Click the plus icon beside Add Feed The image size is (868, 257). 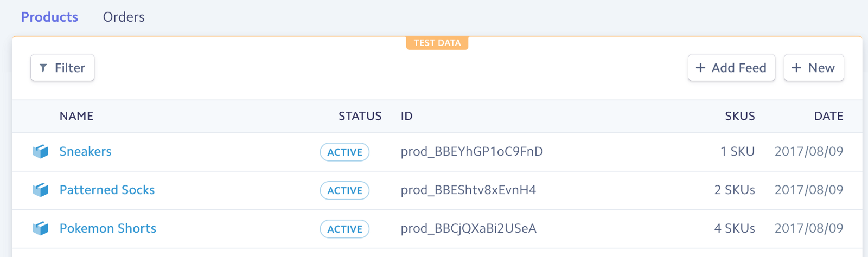pos(700,68)
